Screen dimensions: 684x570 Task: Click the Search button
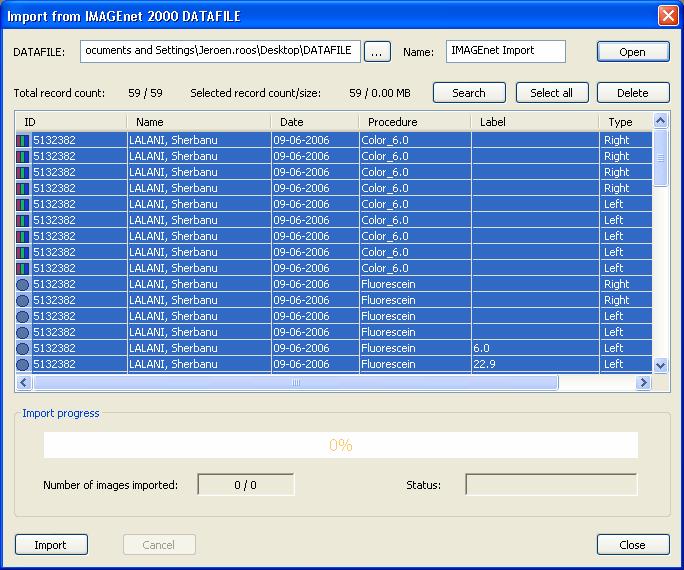(x=469, y=93)
